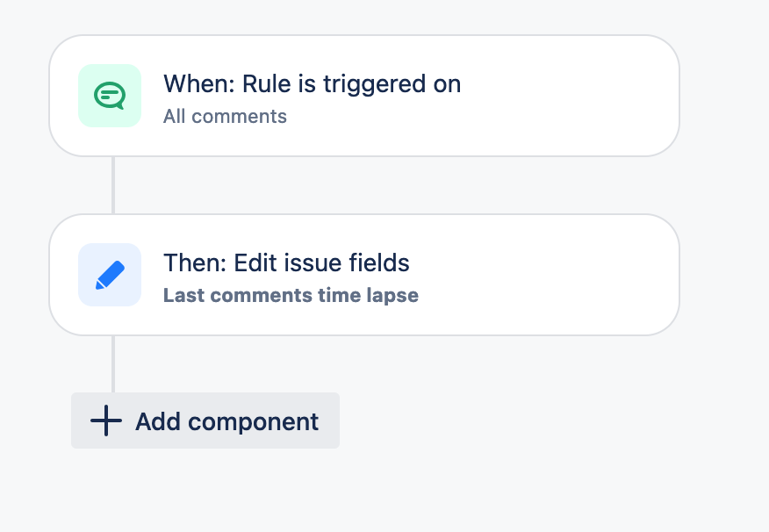769x532 pixels.
Task: Click the green comment trigger icon
Action: pyautogui.click(x=110, y=96)
